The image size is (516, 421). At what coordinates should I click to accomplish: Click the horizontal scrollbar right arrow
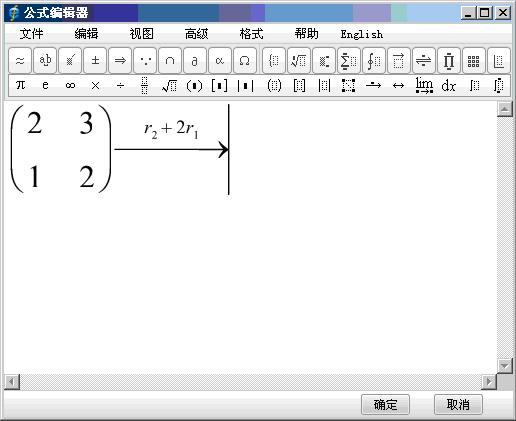(x=489, y=381)
